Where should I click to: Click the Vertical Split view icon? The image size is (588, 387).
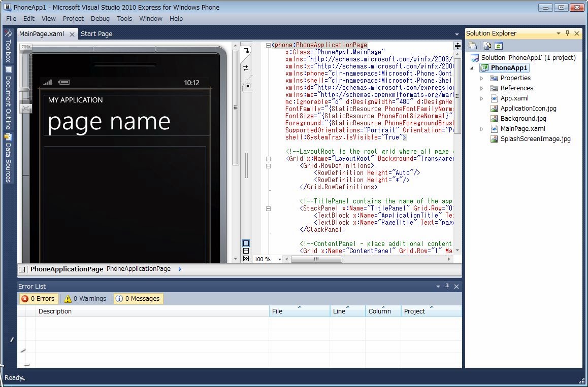tap(246, 243)
